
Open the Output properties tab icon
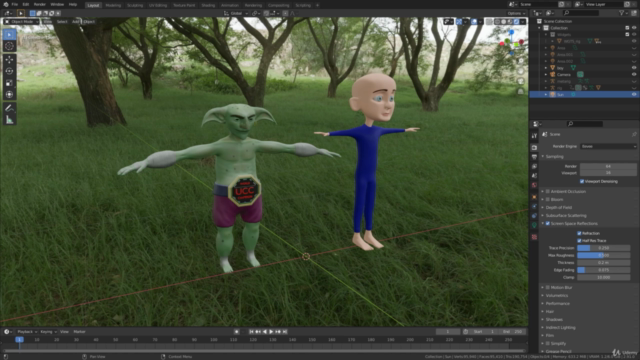point(534,157)
